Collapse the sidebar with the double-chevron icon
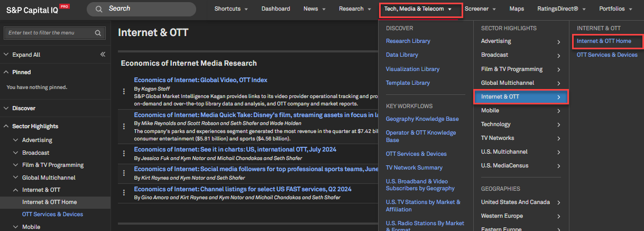Screen dimensions: 644x231 coord(103,55)
